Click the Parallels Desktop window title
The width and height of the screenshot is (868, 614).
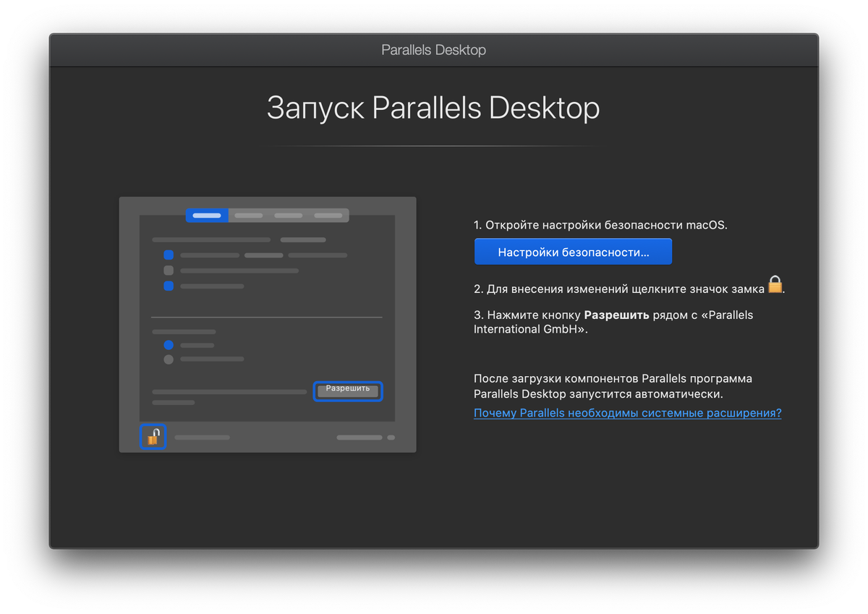click(x=433, y=50)
